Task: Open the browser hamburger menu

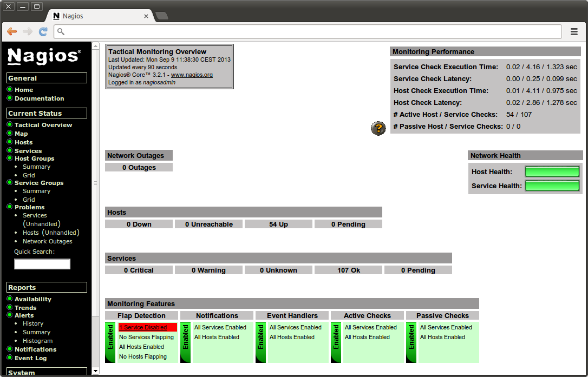Action: [x=574, y=32]
